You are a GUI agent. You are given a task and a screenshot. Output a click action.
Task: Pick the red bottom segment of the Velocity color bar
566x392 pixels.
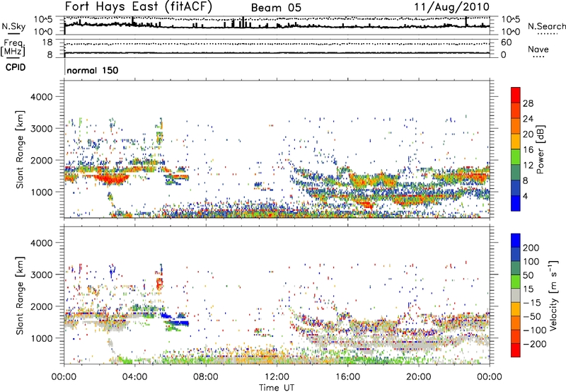(x=516, y=350)
